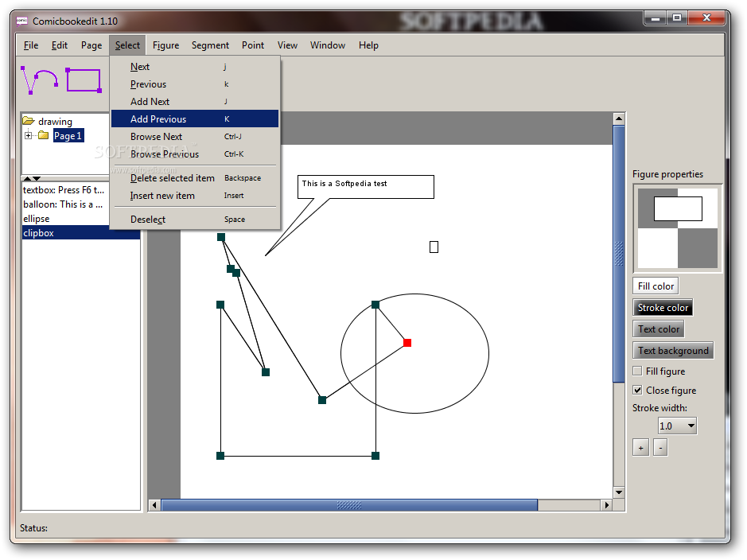Uncheck the Close figure checkbox

click(637, 390)
